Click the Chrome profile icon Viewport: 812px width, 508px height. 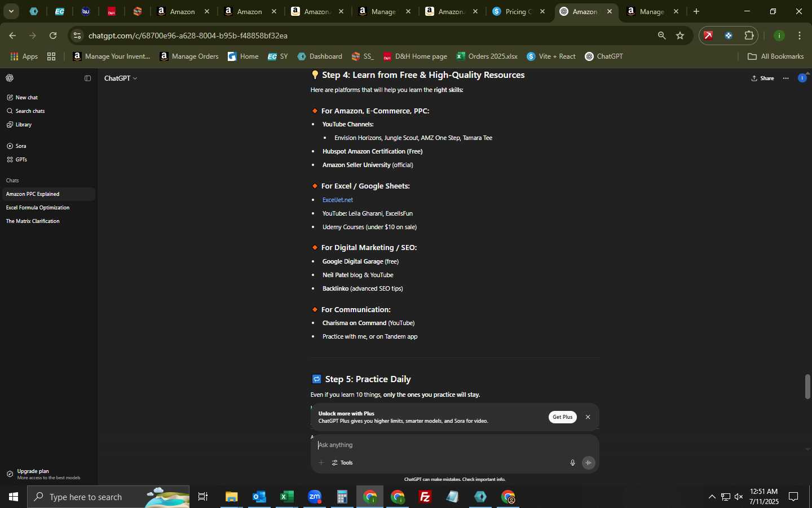coord(779,36)
